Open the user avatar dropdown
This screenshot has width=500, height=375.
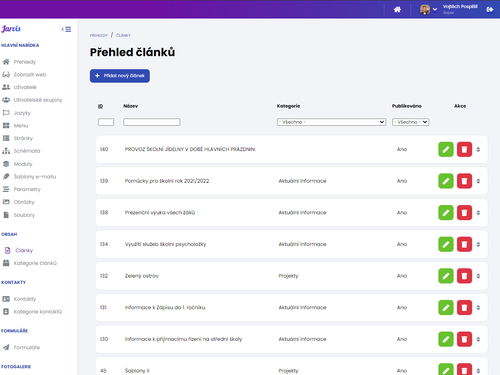[428, 9]
